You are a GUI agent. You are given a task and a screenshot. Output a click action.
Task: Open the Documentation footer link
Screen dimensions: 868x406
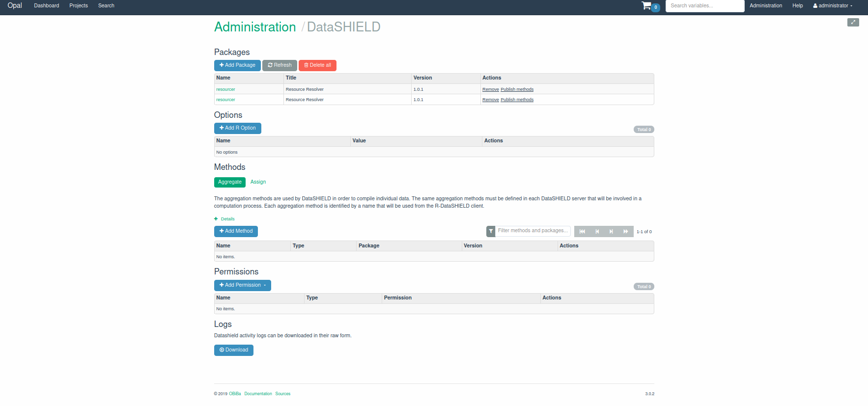pos(258,394)
